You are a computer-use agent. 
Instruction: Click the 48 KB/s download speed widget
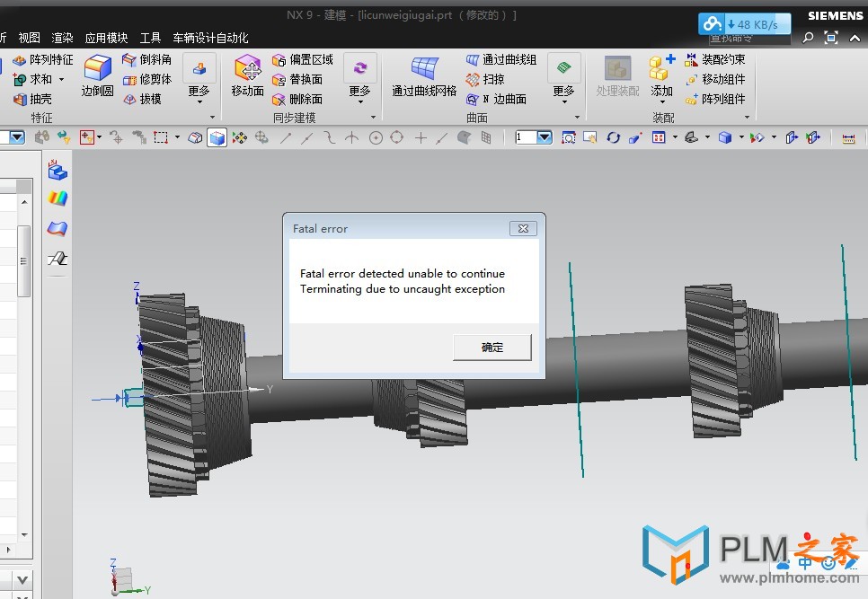(744, 24)
